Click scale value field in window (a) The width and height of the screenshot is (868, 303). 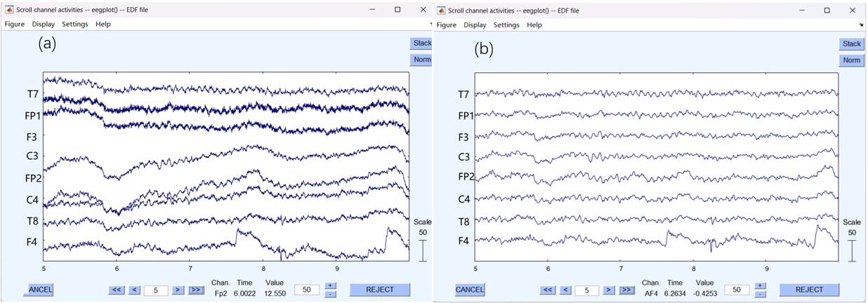[306, 290]
